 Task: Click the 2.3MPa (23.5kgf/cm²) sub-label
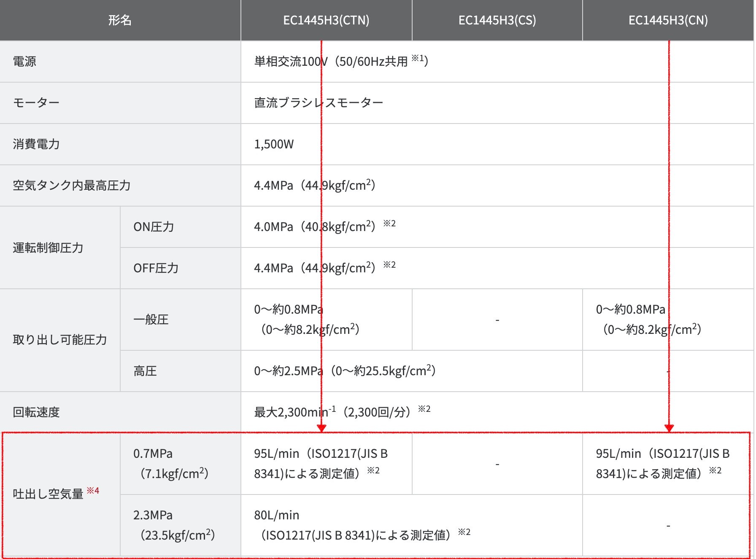pyautogui.click(x=174, y=525)
